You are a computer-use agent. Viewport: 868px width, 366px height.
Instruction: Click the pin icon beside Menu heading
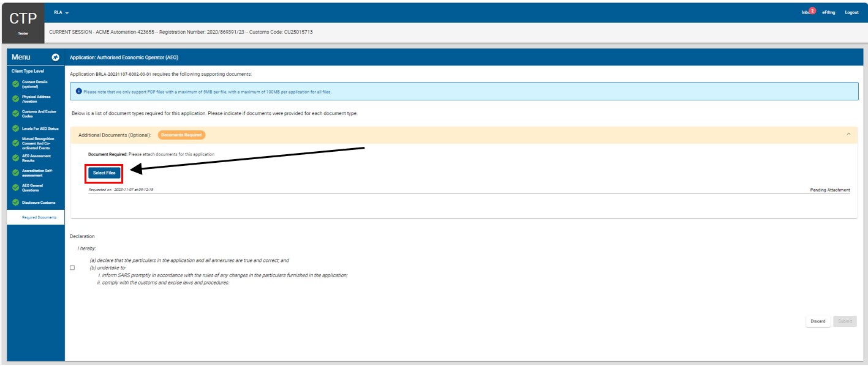click(55, 57)
